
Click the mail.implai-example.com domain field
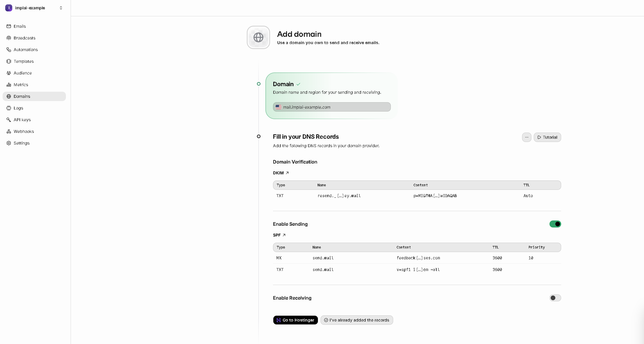[x=332, y=107]
